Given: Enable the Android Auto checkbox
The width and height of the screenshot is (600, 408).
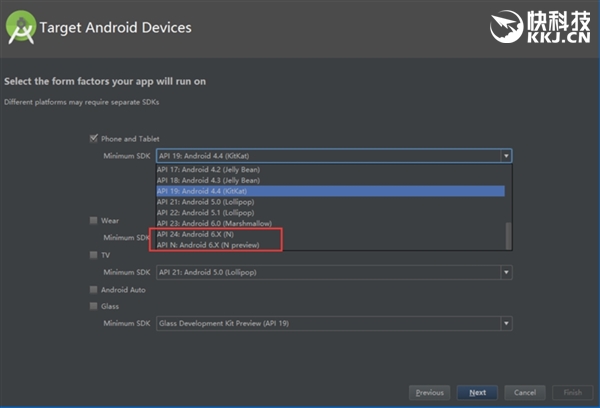Looking at the screenshot, I should click(93, 289).
